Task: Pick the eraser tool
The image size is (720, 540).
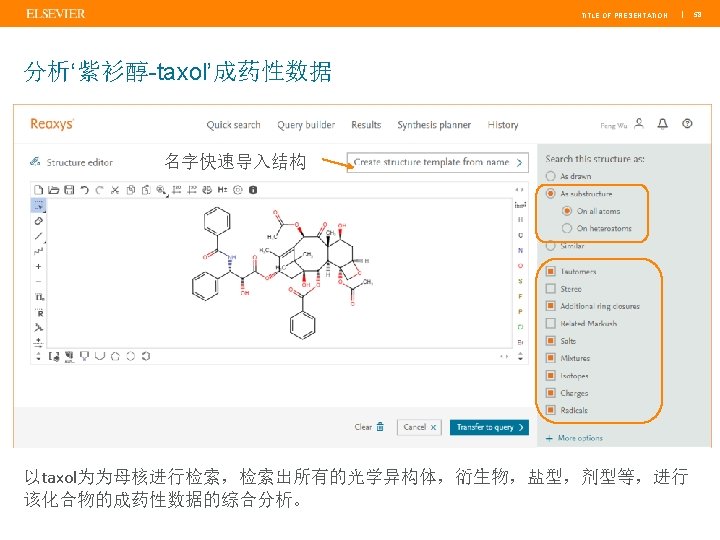Action: pos(39,221)
